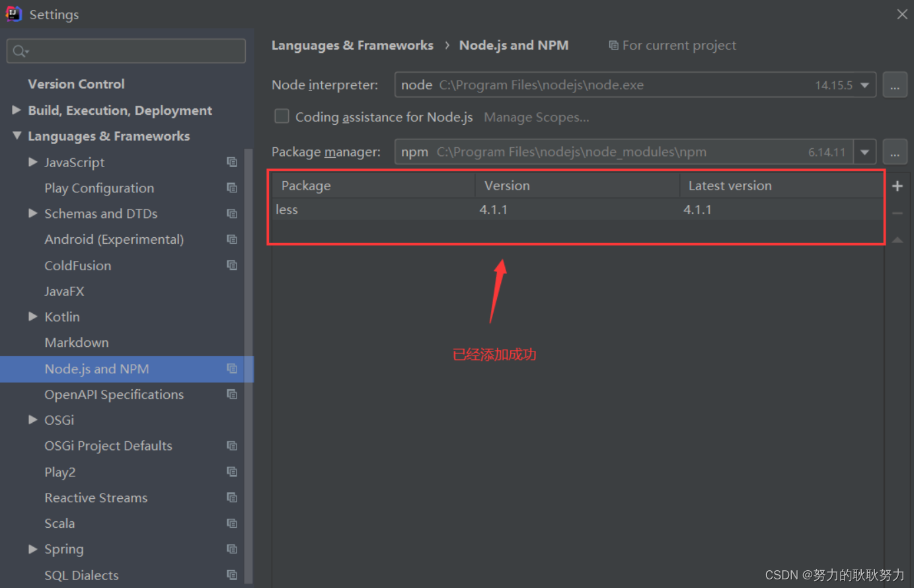The image size is (914, 588).
Task: Expand the OSGi tree node
Action: [x=32, y=420]
